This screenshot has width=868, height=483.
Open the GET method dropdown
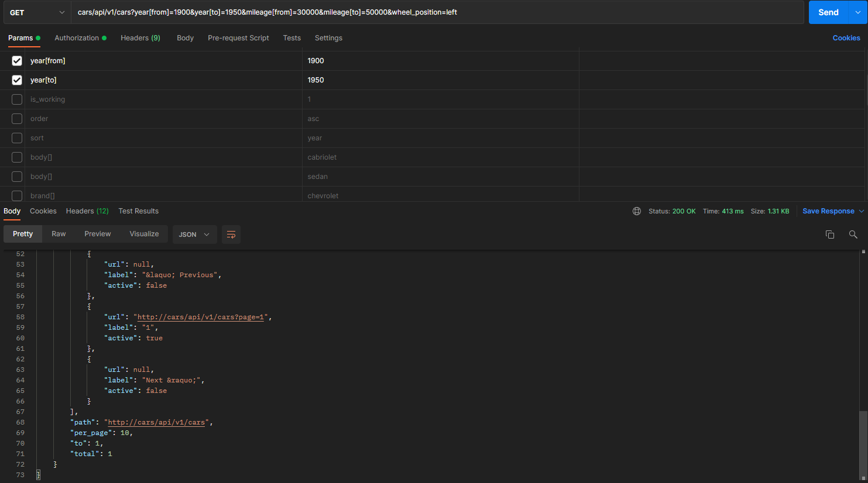[37, 12]
